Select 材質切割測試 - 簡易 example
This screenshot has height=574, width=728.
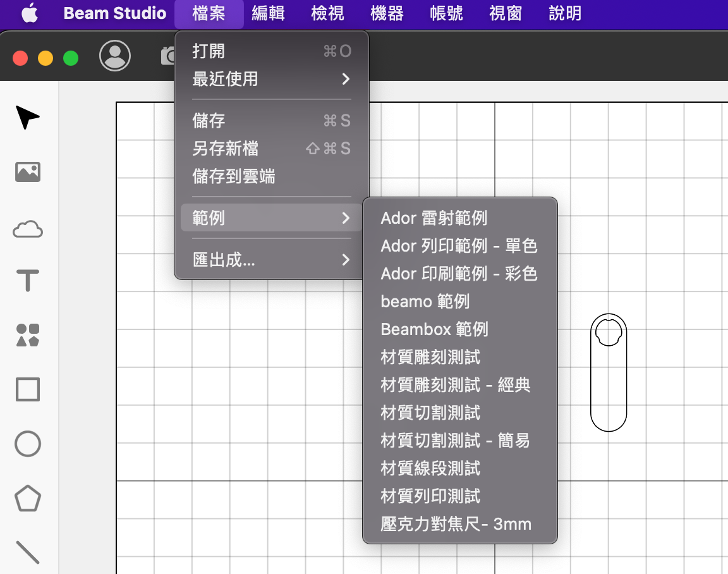click(459, 441)
